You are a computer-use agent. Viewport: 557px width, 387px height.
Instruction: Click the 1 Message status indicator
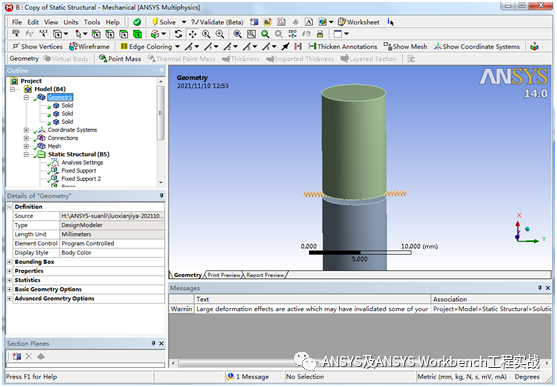click(x=248, y=377)
